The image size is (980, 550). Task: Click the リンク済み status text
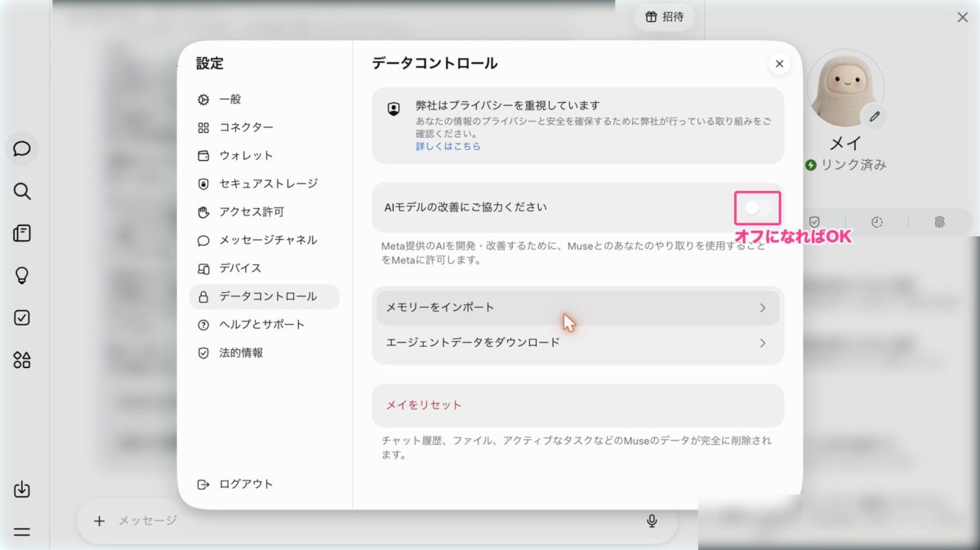point(854,165)
